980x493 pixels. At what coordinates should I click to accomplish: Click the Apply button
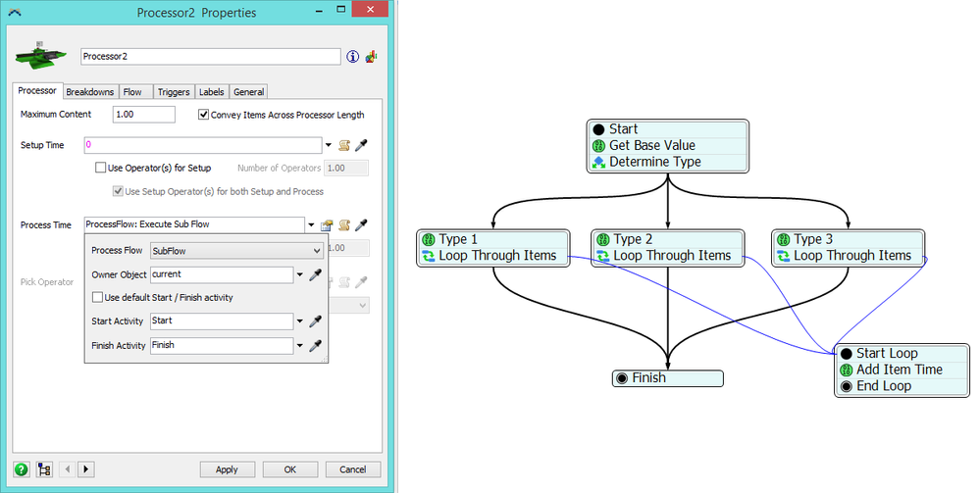point(227,469)
